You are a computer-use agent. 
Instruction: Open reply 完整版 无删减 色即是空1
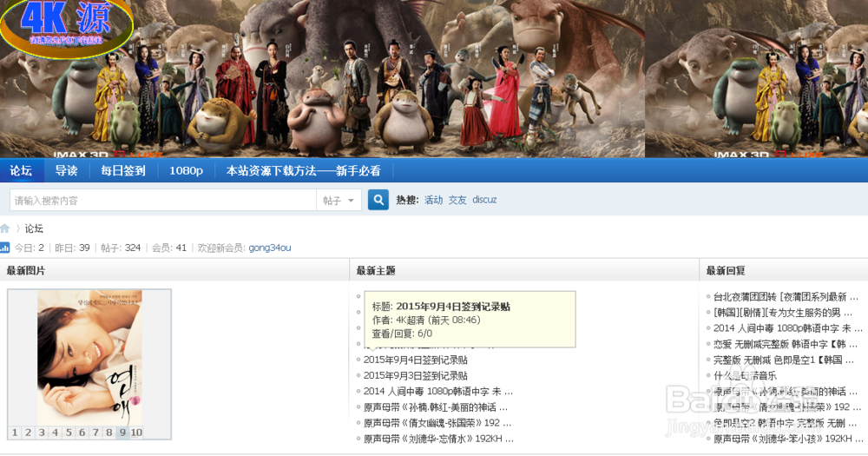click(783, 360)
